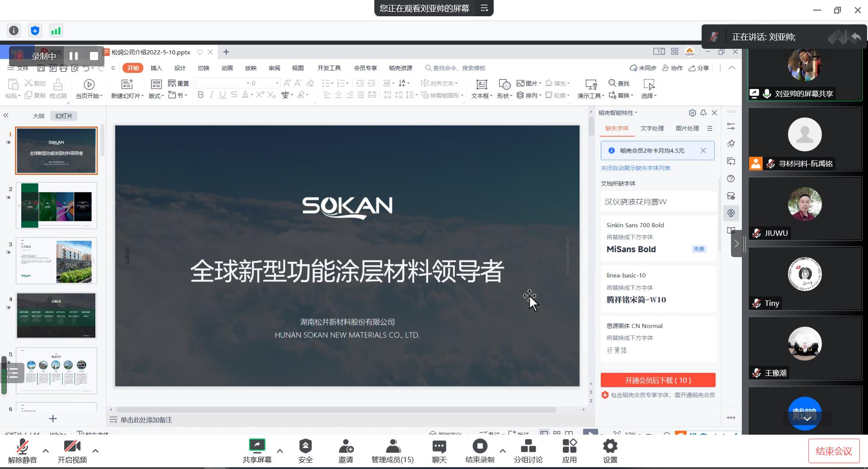Expand video options arrow beside camera

pos(95,450)
